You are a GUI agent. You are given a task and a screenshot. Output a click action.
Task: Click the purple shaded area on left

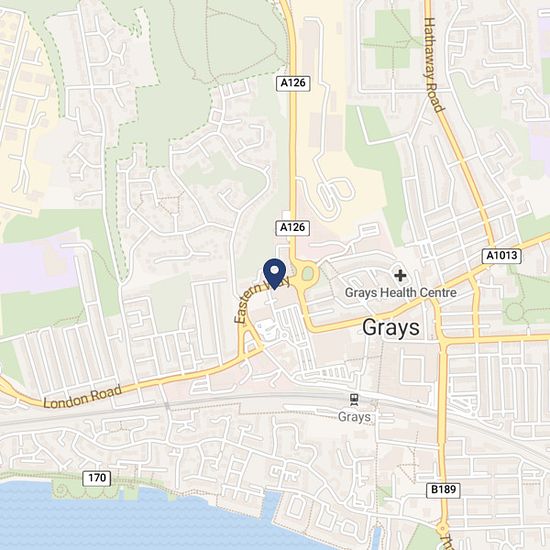39,263
